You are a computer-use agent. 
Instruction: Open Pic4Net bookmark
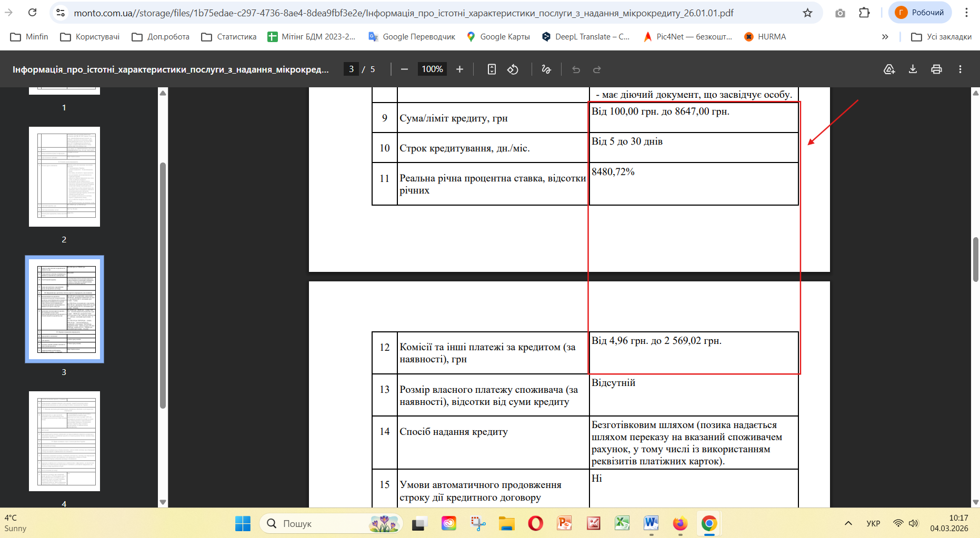click(x=687, y=37)
